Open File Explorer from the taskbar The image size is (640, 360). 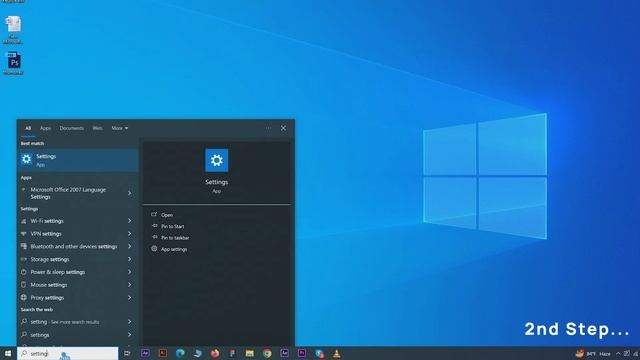(250, 353)
